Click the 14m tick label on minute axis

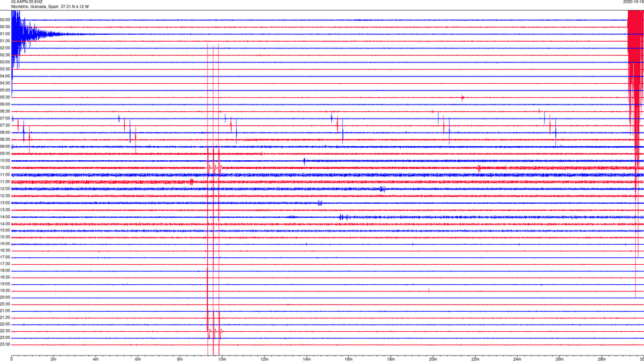[307, 359]
